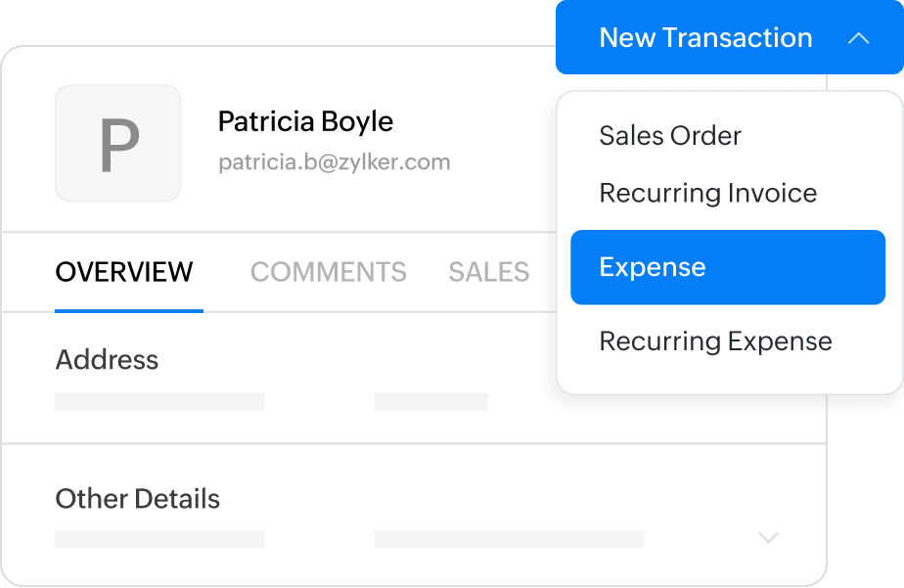
Task: Switch to the OVERVIEW tab
Action: click(x=124, y=272)
